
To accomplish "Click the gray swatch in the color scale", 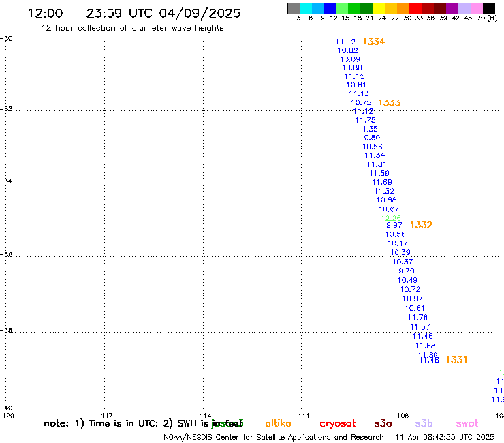I will [294, 8].
